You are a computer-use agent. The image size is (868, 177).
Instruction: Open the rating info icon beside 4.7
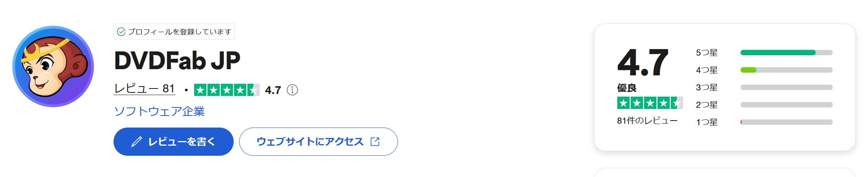tap(292, 90)
